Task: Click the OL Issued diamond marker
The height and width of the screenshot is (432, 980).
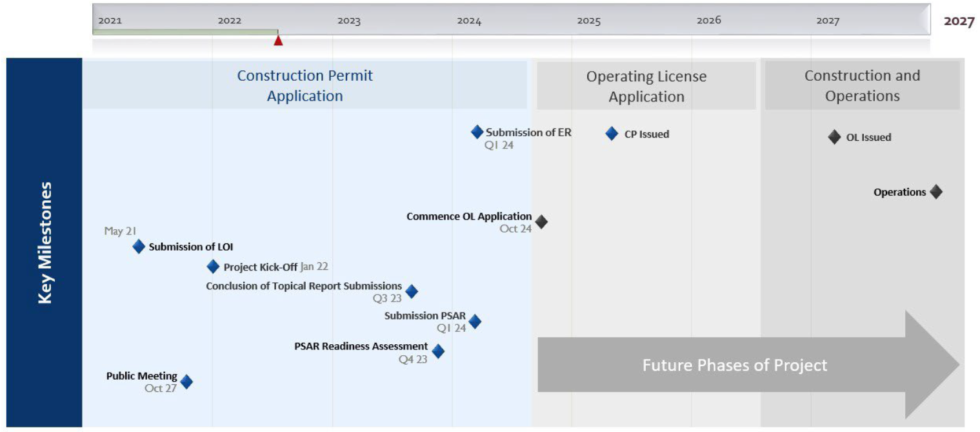Action: (x=834, y=137)
